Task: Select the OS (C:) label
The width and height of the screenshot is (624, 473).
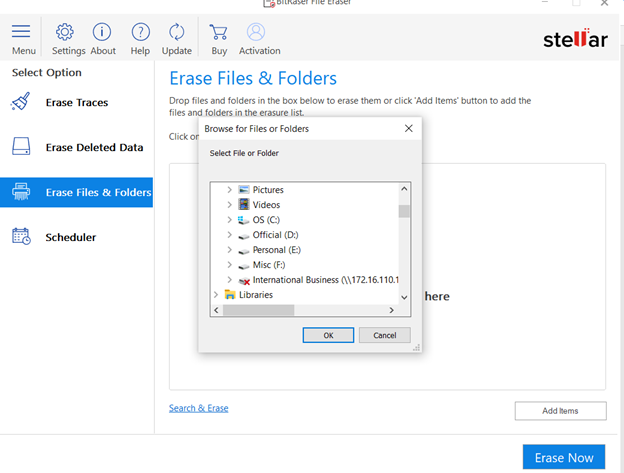Action: (266, 220)
